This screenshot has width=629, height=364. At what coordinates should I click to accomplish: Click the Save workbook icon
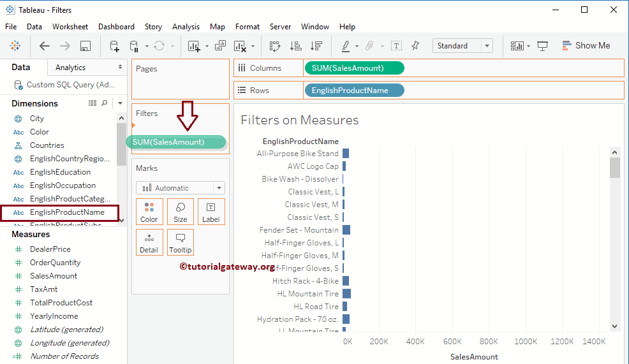[x=85, y=46]
